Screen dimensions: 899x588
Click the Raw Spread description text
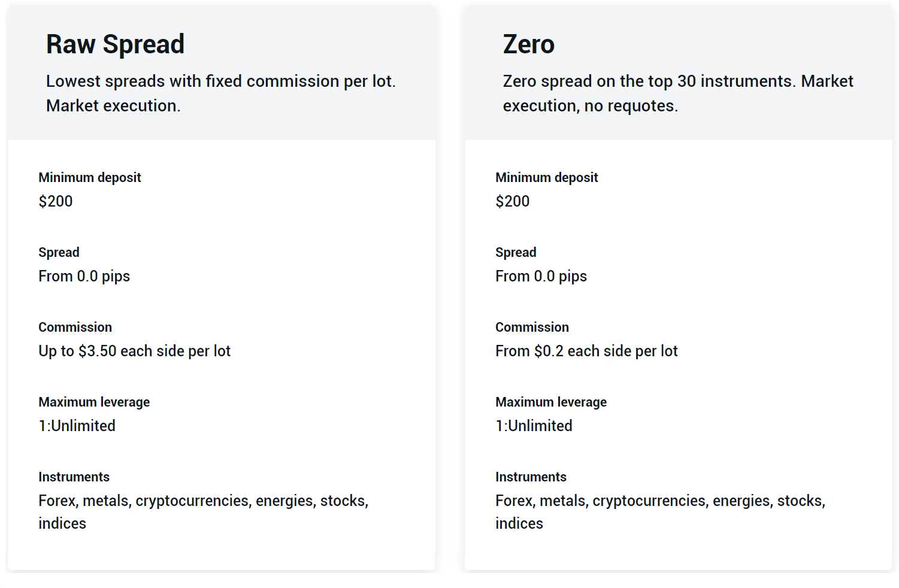click(x=220, y=93)
